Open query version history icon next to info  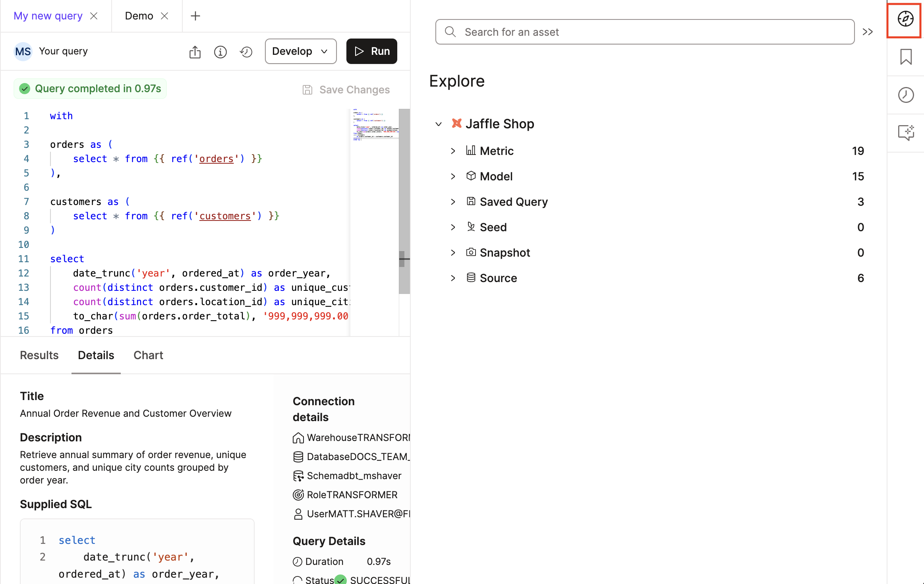point(246,52)
